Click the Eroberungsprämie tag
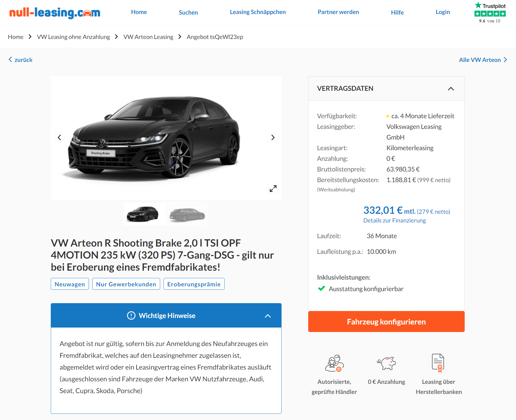Screen dimensions: 516x420 (x=194, y=284)
